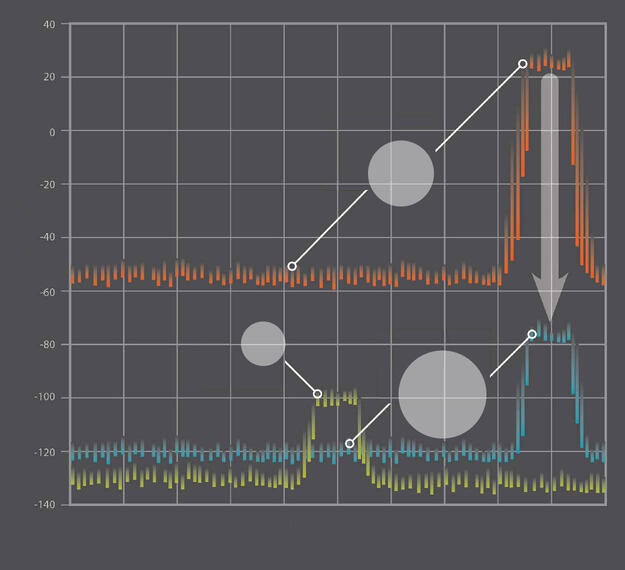Click the "0" axis label
The image size is (625, 570).
click(x=52, y=132)
